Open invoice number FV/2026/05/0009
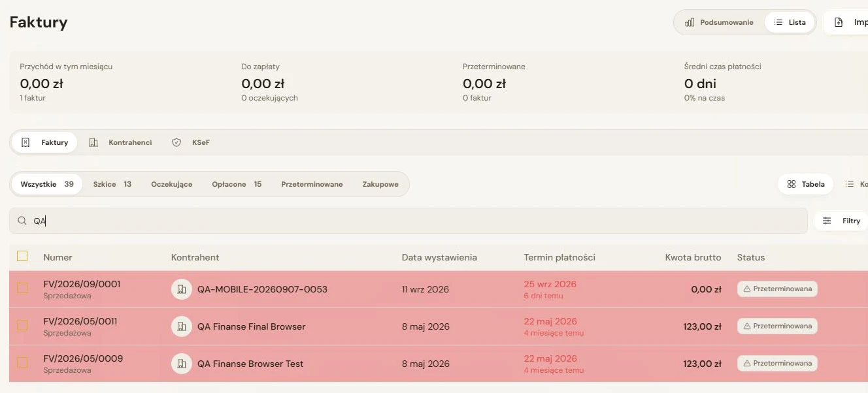Screen dimensions: 868x393 coord(83,358)
